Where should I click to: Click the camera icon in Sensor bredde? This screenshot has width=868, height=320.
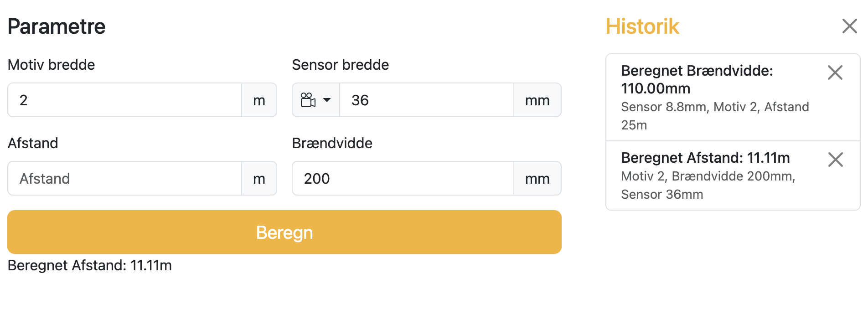[308, 100]
